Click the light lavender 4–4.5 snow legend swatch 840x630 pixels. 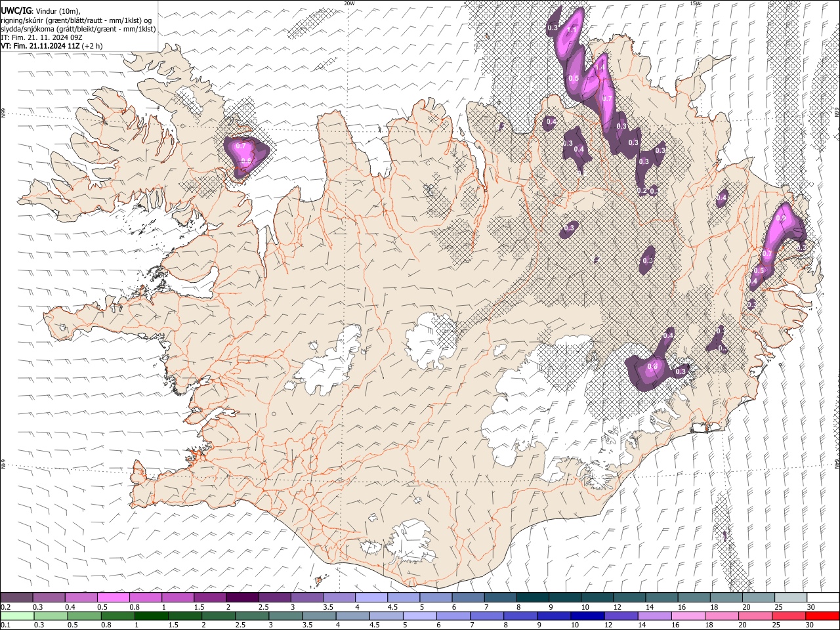point(371,597)
